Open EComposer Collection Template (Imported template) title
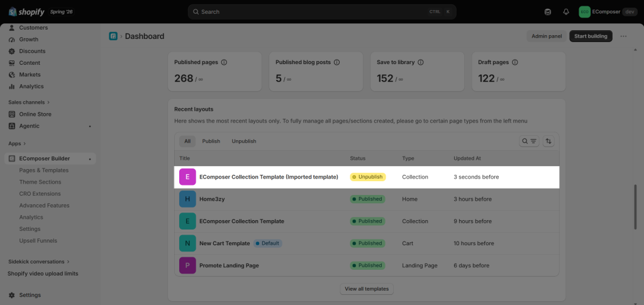The width and height of the screenshot is (644, 305). [x=269, y=177]
